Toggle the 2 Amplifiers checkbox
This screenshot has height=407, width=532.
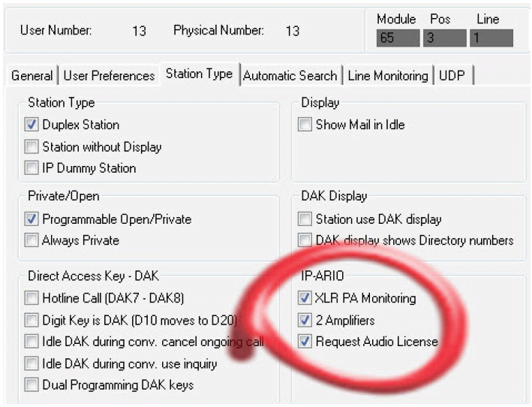coord(305,320)
